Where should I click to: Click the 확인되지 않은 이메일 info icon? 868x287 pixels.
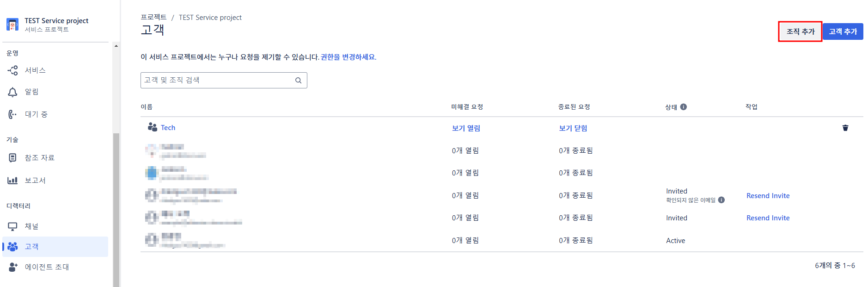[721, 200]
